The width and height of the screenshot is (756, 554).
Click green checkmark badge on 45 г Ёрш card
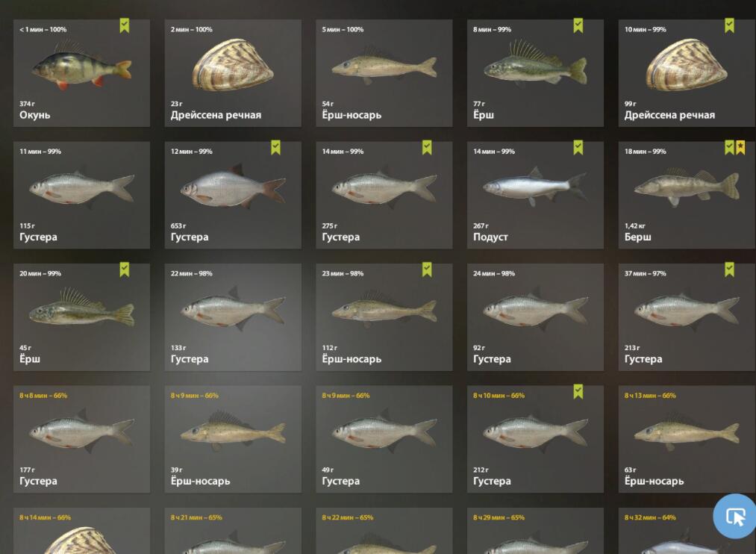point(125,270)
